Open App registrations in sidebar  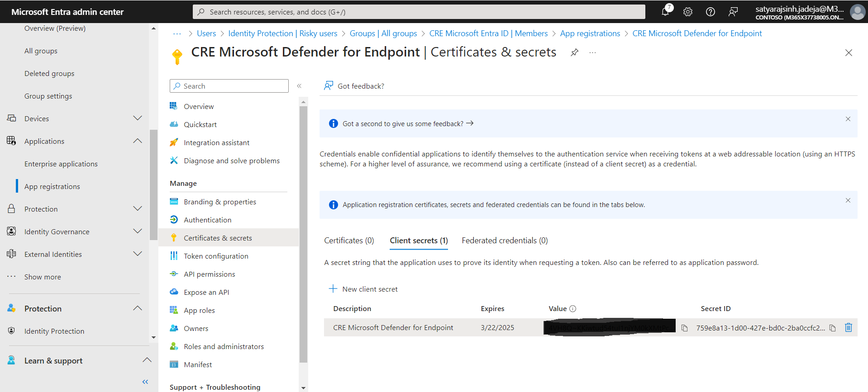click(x=52, y=186)
